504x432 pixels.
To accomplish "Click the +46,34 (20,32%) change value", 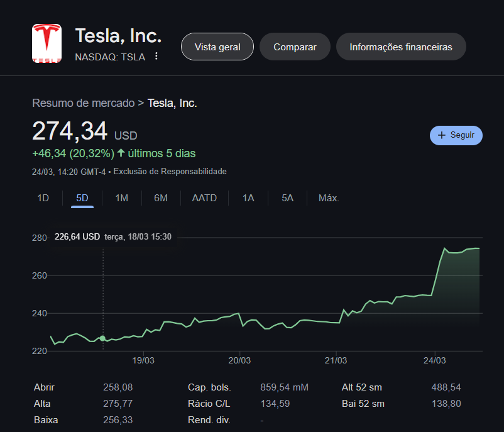I will tap(74, 153).
